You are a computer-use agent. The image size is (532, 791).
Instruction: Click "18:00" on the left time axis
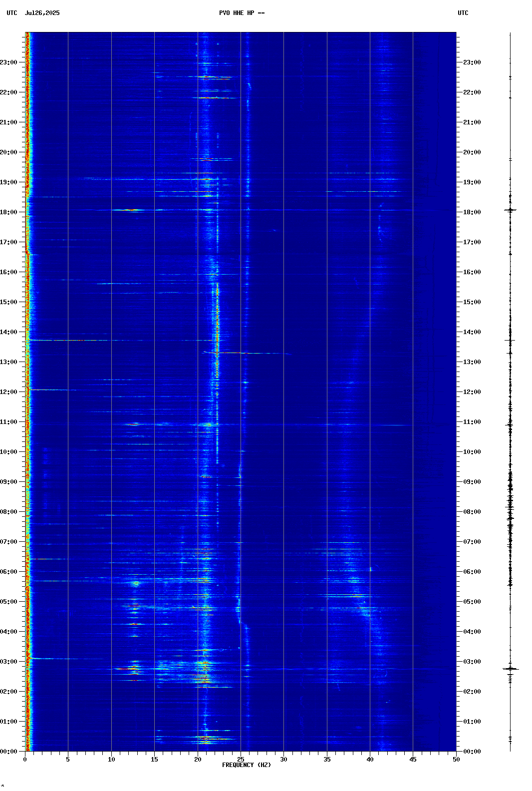coord(8,212)
